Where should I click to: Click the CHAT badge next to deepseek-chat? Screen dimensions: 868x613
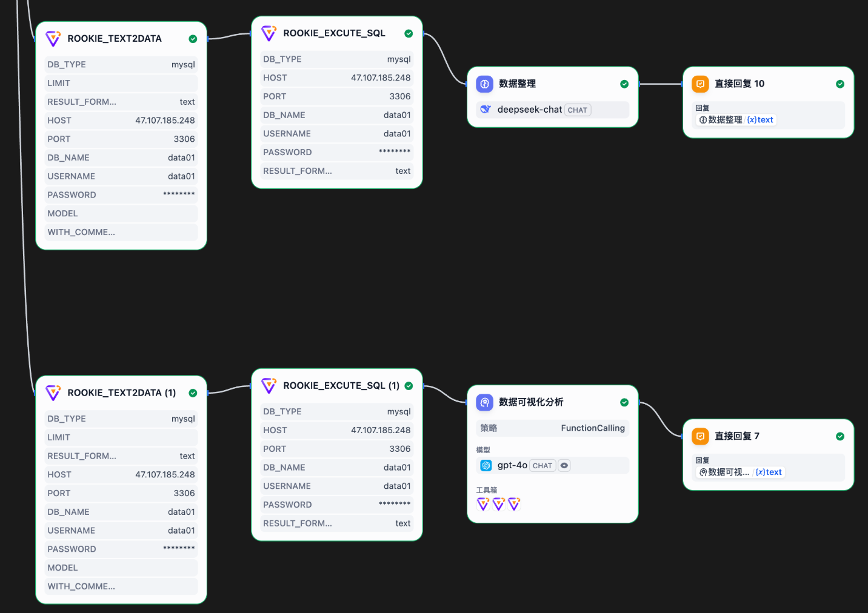pyautogui.click(x=578, y=110)
